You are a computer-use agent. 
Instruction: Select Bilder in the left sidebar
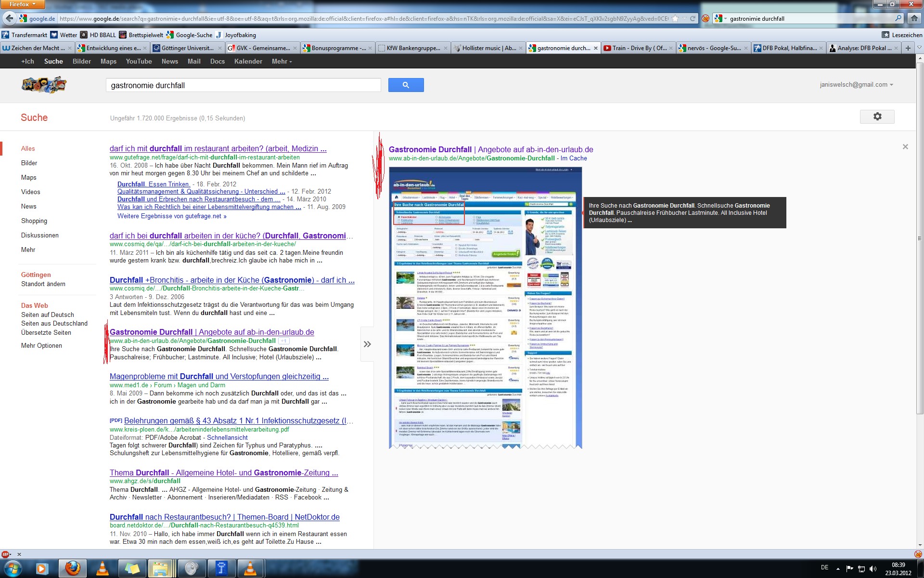[x=29, y=163]
